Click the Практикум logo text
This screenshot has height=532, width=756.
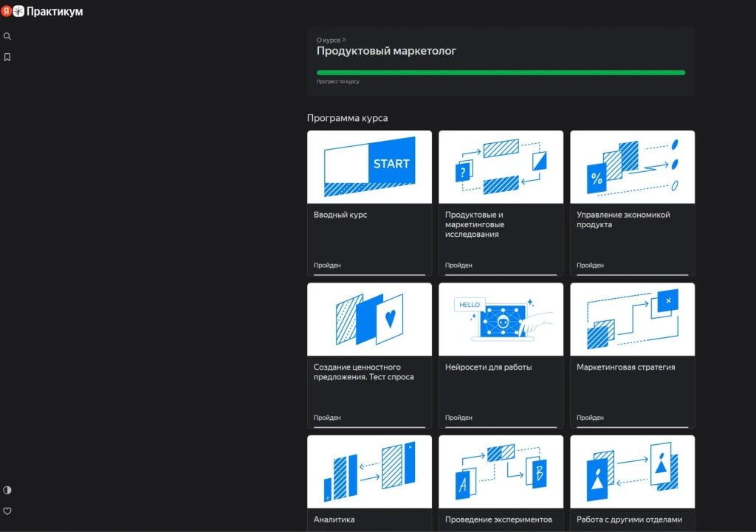(55, 12)
